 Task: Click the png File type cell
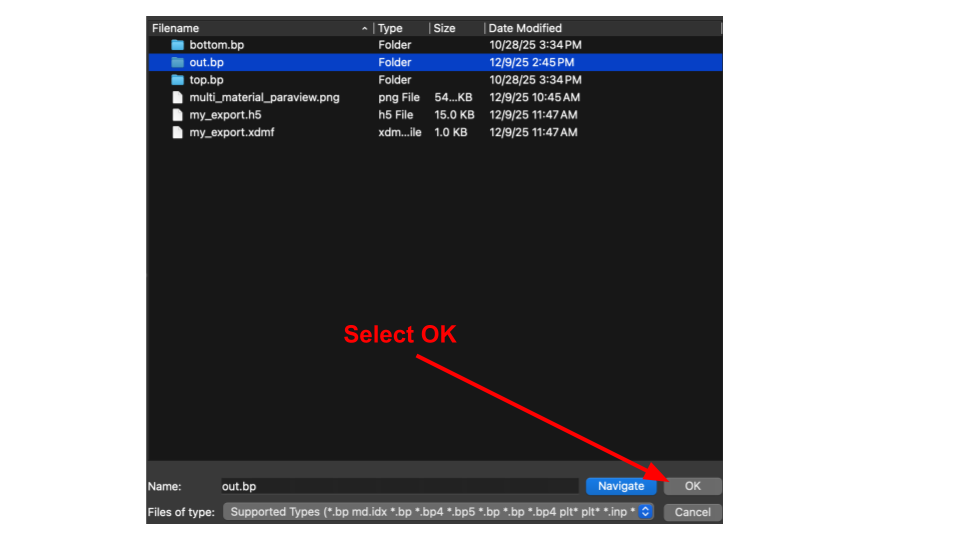399,97
